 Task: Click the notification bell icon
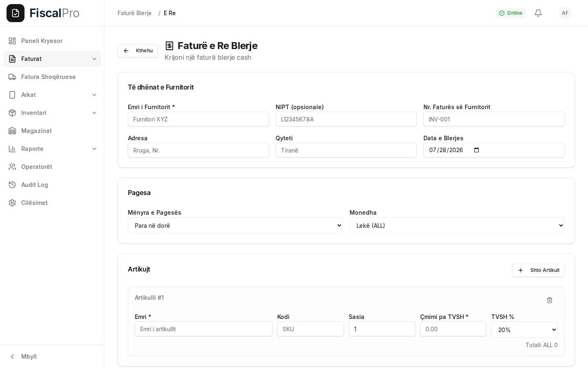[x=538, y=13]
